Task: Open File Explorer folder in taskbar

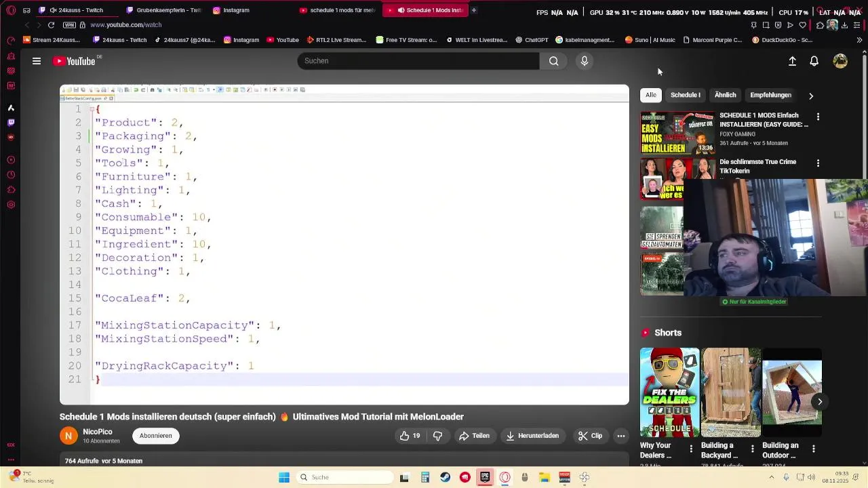Action: [544, 477]
